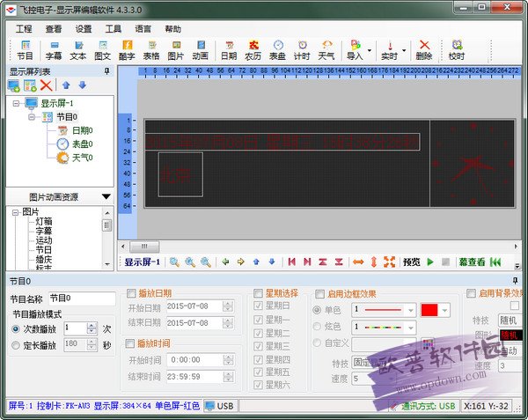Click the 删除 delete toolbar icon
Image resolution: width=528 pixels, height=420 pixels.
click(x=424, y=50)
